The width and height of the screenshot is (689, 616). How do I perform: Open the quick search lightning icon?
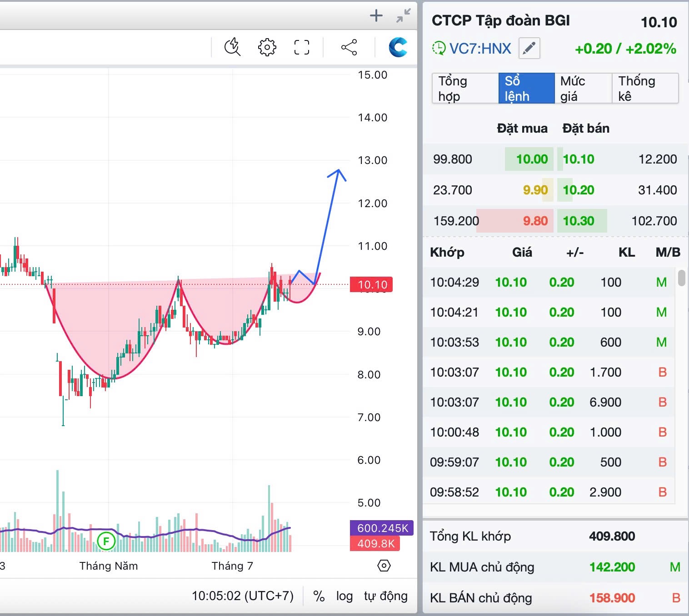pos(232,47)
